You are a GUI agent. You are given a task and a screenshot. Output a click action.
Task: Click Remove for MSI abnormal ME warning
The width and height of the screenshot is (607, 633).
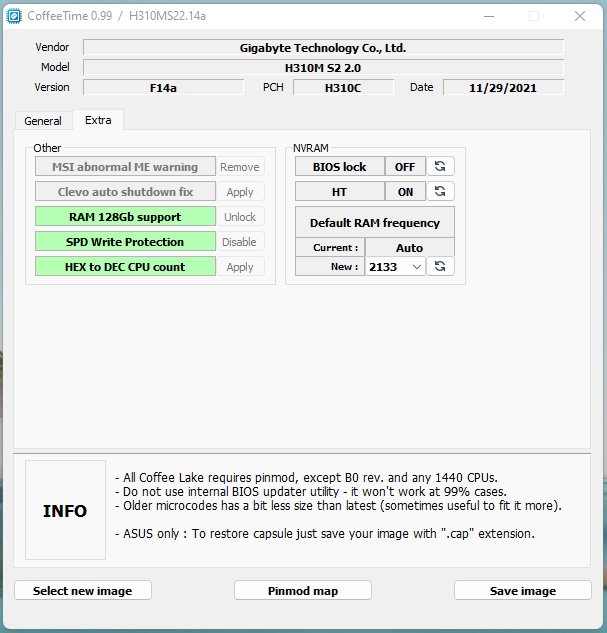tap(240, 167)
